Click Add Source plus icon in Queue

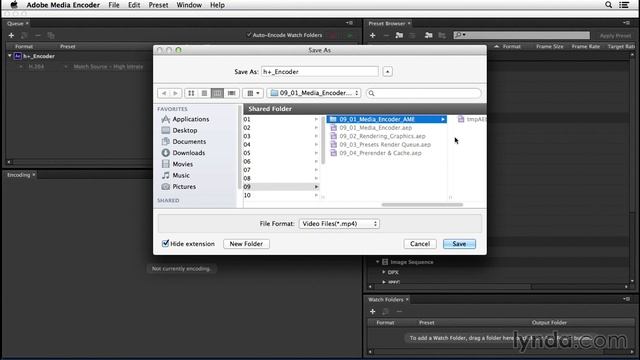coord(11,36)
